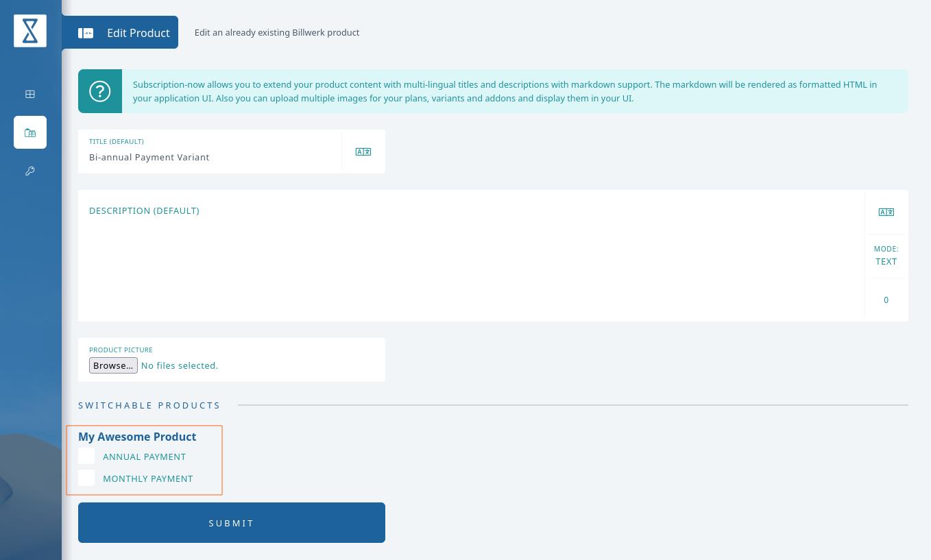Click the Annual Payment label text
This screenshot has width=931, height=560.
point(145,456)
